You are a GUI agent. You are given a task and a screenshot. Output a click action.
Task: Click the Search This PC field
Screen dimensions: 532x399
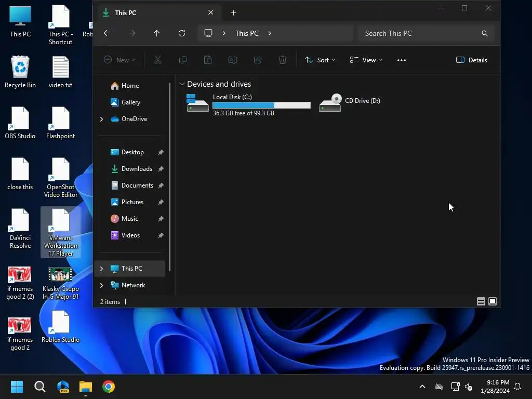[x=425, y=33]
